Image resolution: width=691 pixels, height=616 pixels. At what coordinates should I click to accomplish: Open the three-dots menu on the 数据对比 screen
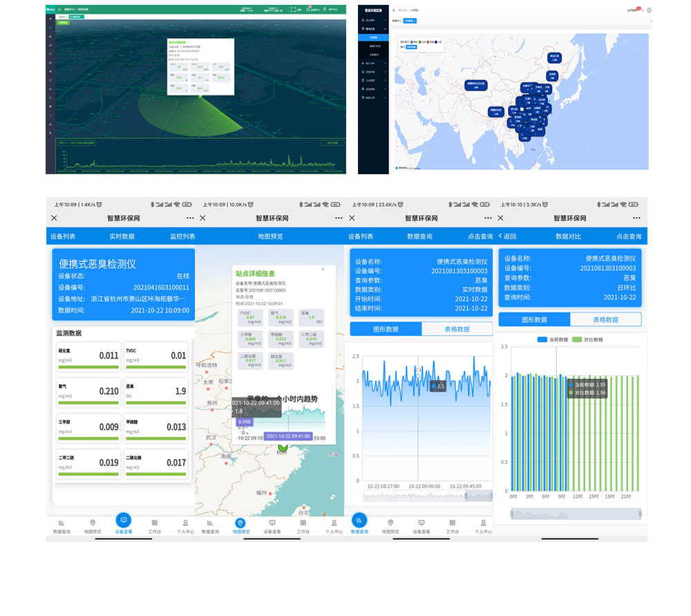[x=638, y=218]
